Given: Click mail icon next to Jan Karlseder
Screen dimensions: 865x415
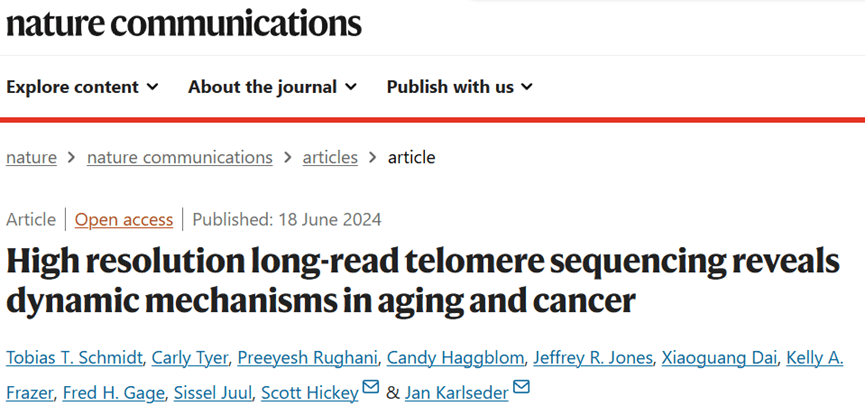Looking at the screenshot, I should (521, 388).
